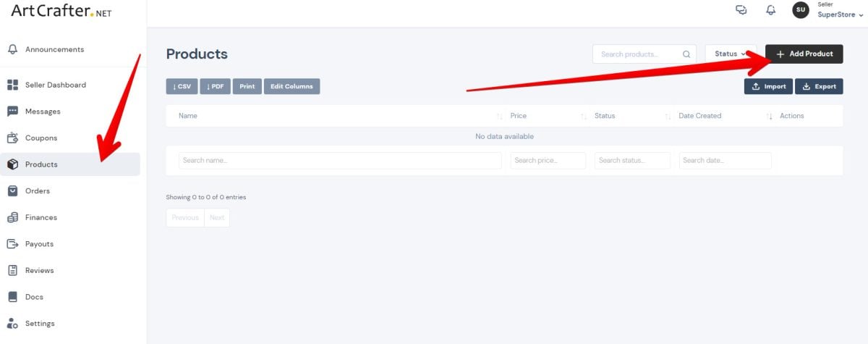Go to Seller Dashboard
This screenshot has height=344, width=868.
[x=56, y=85]
